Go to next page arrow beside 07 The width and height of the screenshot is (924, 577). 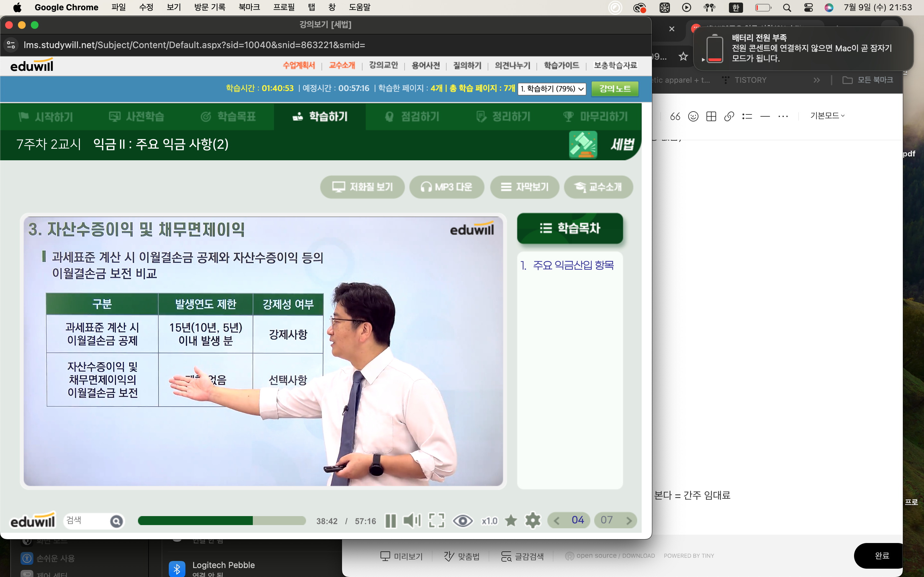click(629, 521)
